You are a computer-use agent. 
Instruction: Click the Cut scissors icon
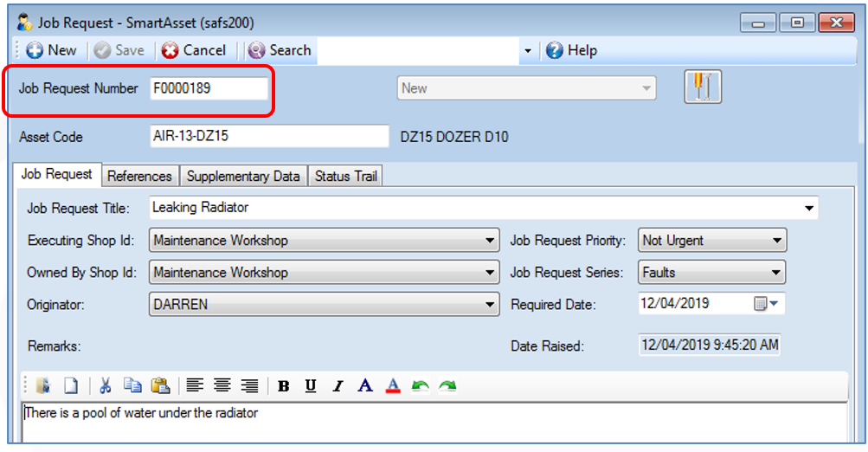pyautogui.click(x=106, y=385)
